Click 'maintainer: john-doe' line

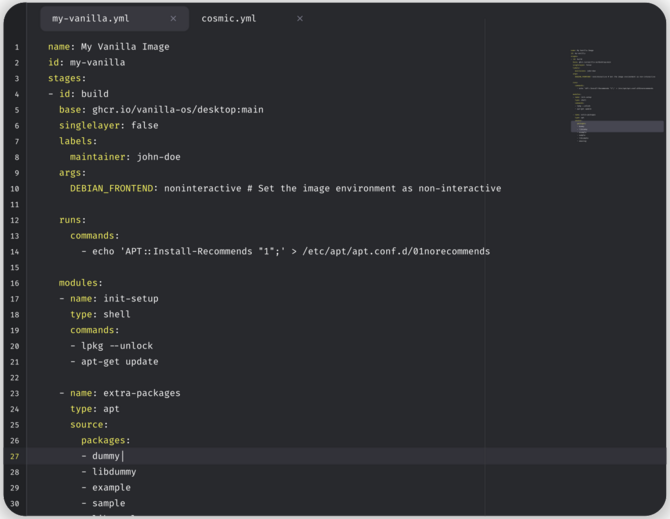(125, 157)
